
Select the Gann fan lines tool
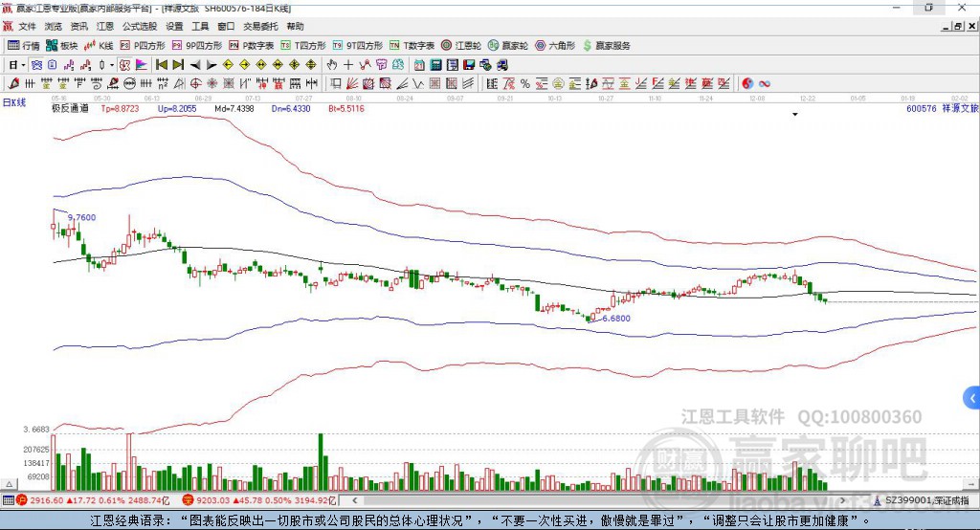tap(352, 84)
